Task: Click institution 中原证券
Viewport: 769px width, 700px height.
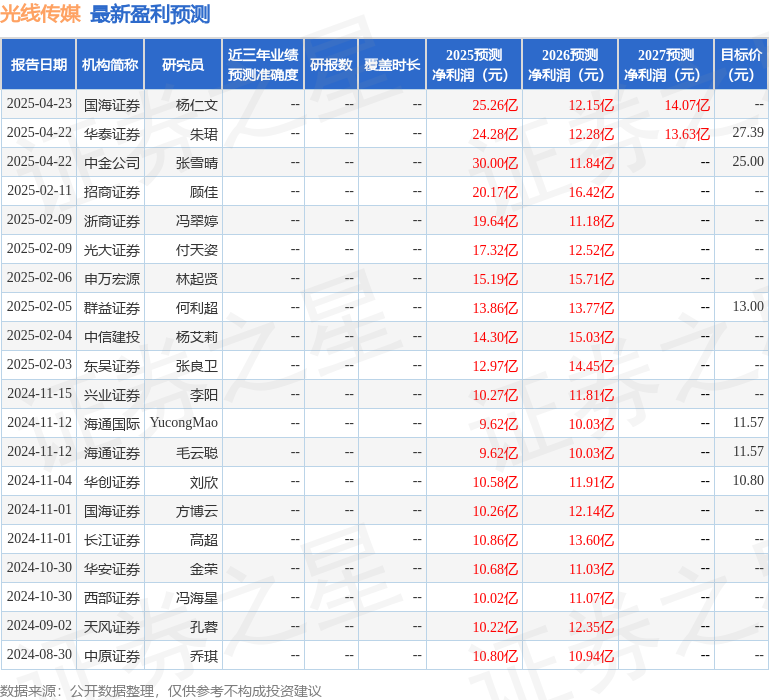Action: point(112,654)
